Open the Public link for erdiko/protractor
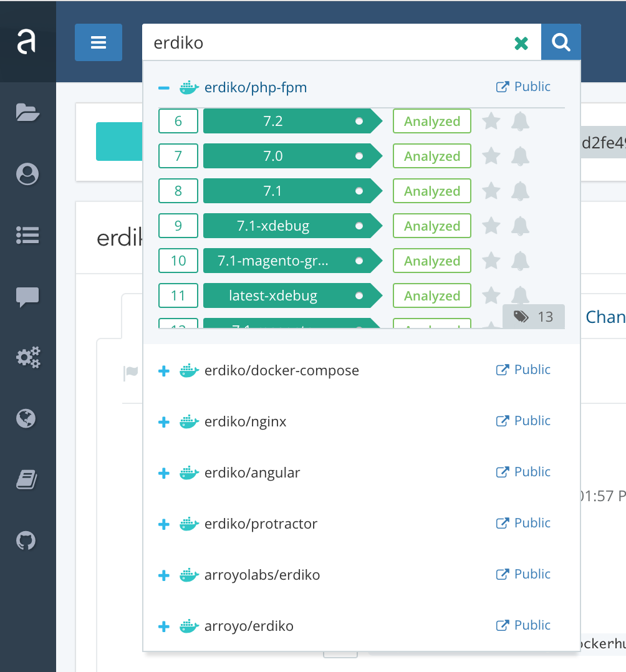This screenshot has height=672, width=626. 523,523
